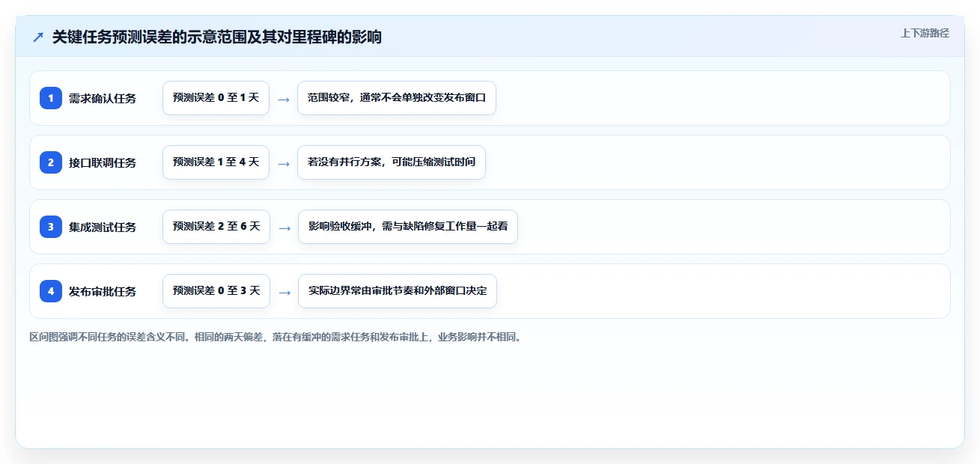Select the 需求确认任务 label
This screenshot has width=980, height=464.
pyautogui.click(x=103, y=98)
